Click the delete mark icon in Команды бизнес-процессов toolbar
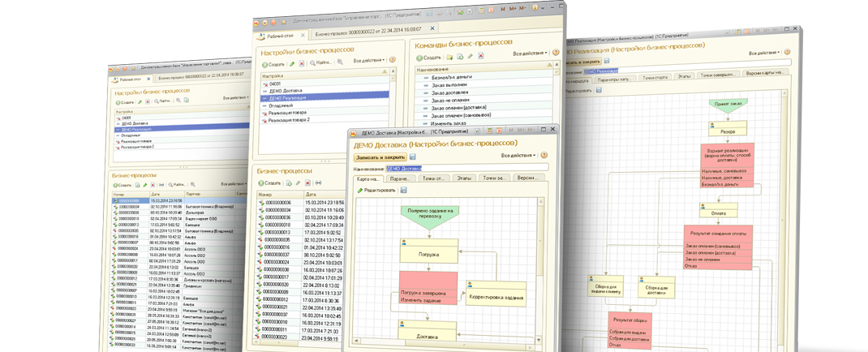The image size is (868, 352). pos(482,58)
